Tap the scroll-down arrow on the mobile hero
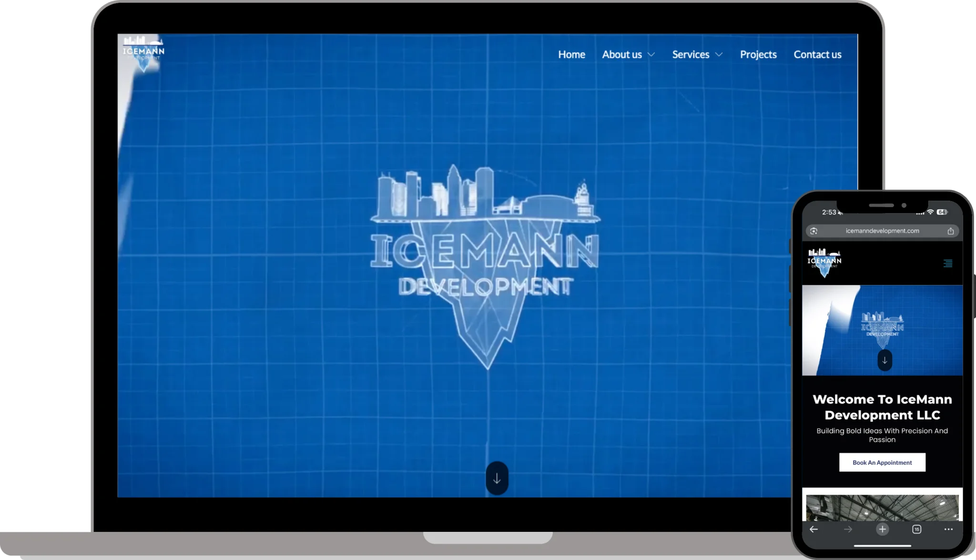This screenshot has height=560, width=976. (885, 360)
